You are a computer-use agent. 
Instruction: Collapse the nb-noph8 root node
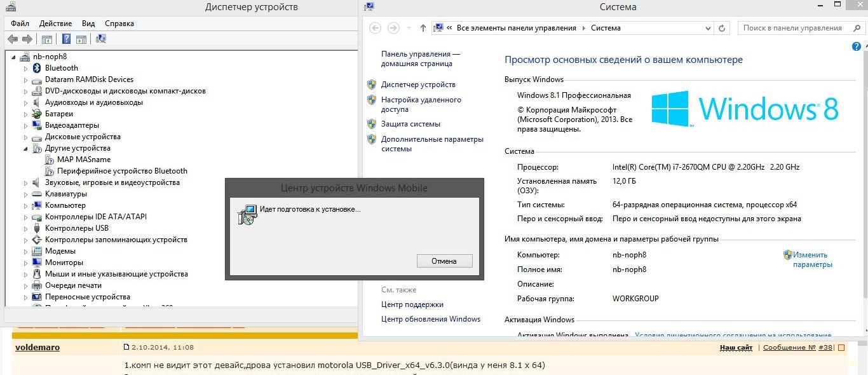pyautogui.click(x=15, y=57)
